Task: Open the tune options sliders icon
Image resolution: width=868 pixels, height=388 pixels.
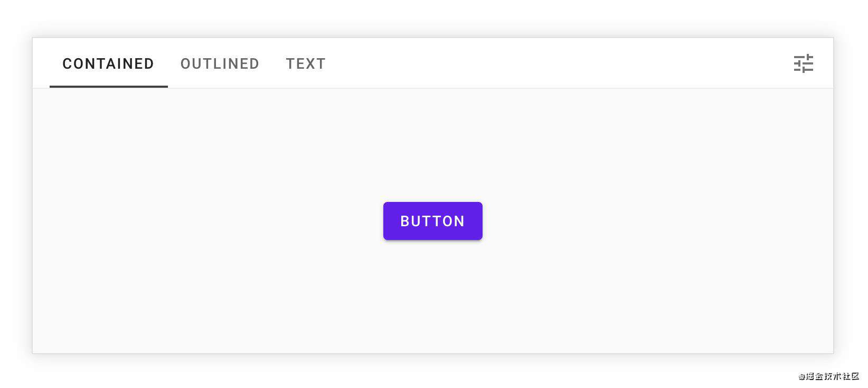Action: click(803, 63)
